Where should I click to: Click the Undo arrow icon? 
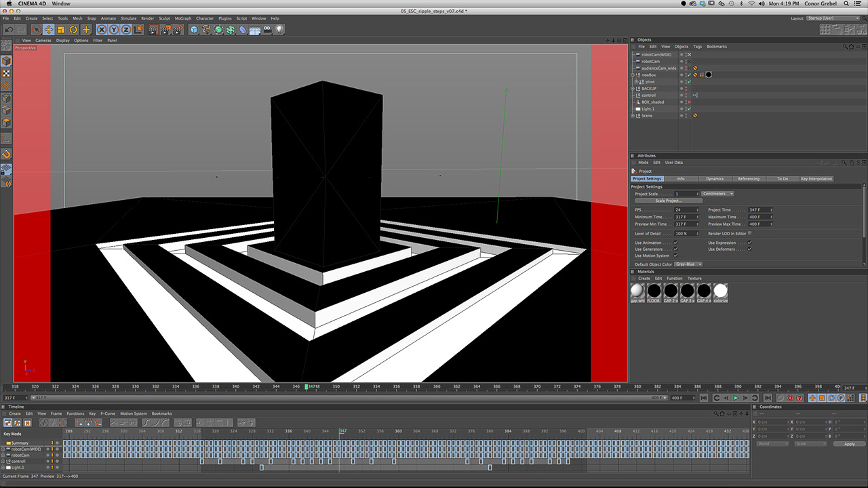(x=9, y=30)
